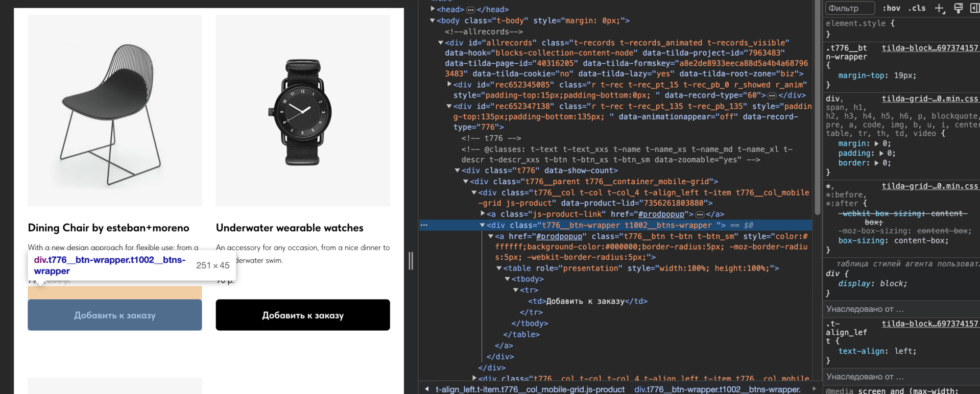The height and width of the screenshot is (394, 980).
Task: Collapse the div class t776 node
Action: tap(458, 170)
